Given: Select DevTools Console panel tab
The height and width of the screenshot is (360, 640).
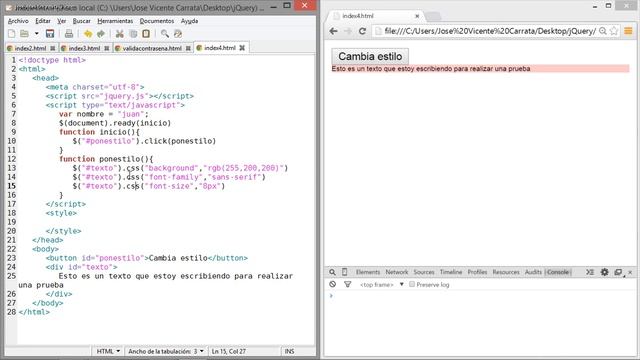Looking at the screenshot, I should pos(558,272).
